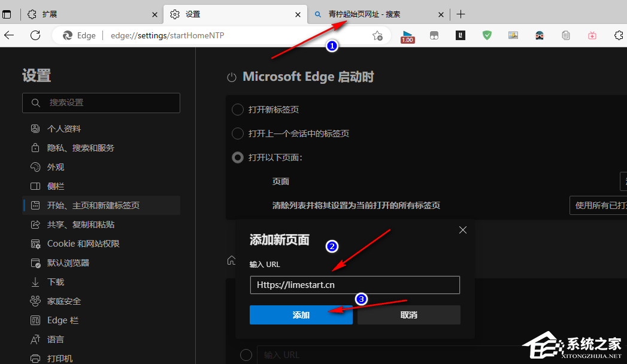Click the browser back arrow
This screenshot has width=627, height=364.
coord(9,35)
